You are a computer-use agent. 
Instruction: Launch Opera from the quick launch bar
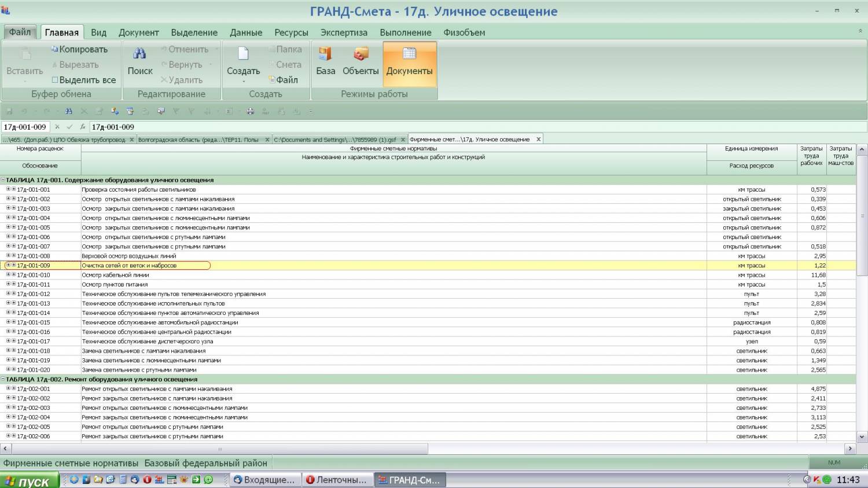[147, 479]
